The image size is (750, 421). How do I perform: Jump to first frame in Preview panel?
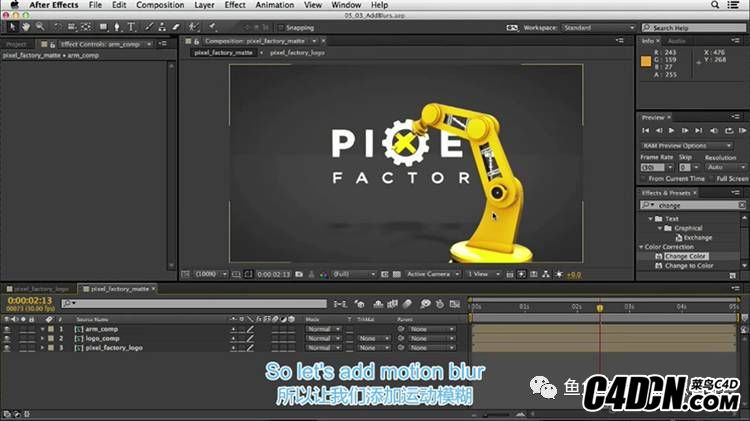pyautogui.click(x=646, y=130)
